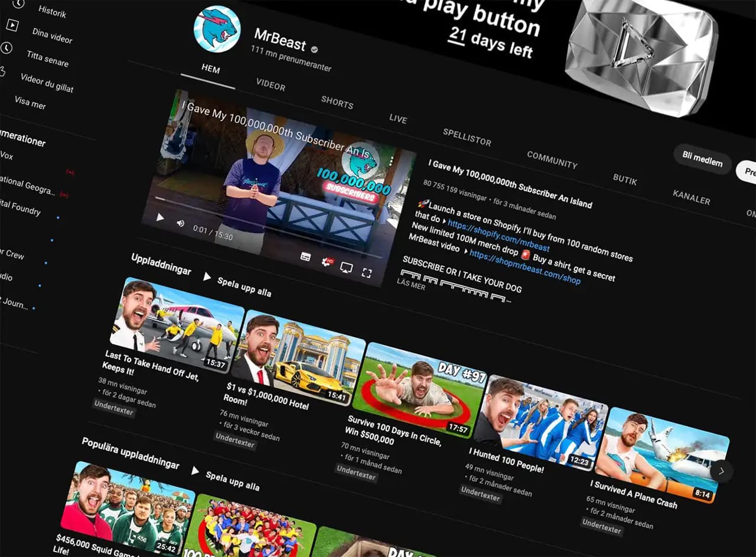Click title I Hunted 100 People!
Viewport: 756px width, 557px height.
click(506, 460)
